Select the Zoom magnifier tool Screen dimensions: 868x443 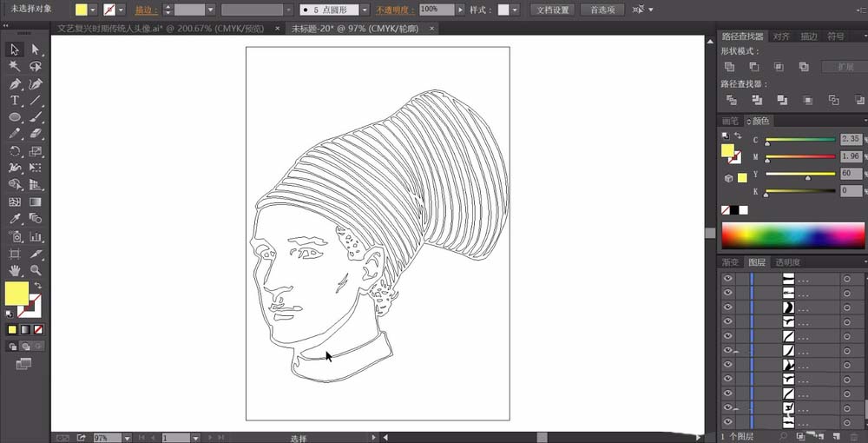pos(36,271)
